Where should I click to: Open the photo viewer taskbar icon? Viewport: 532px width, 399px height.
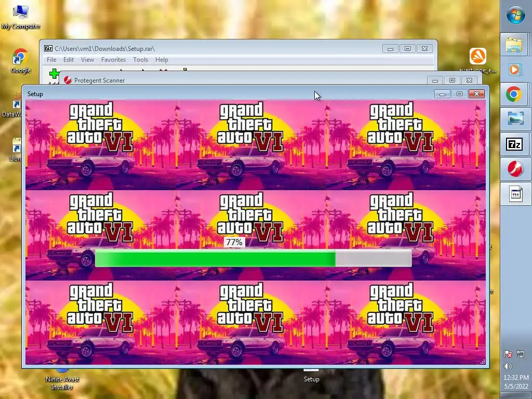(515, 119)
